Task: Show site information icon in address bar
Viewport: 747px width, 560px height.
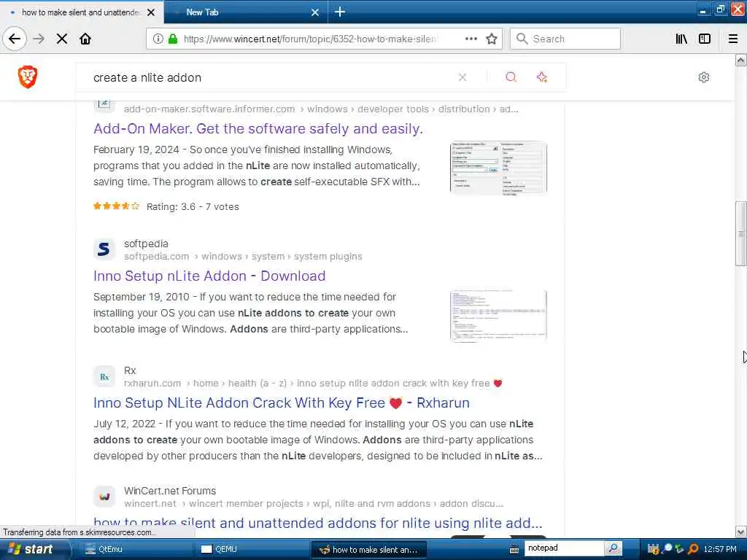Action: click(x=158, y=39)
